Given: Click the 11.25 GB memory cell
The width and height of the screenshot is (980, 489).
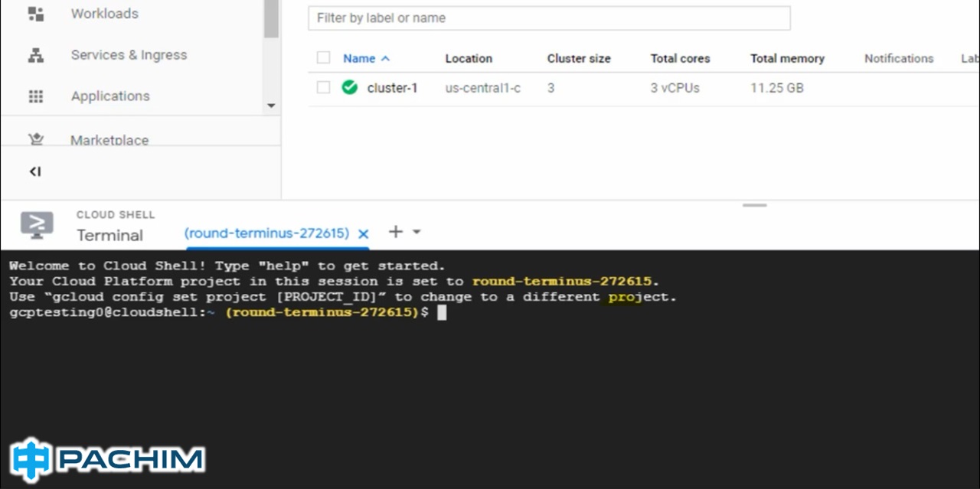Looking at the screenshot, I should (777, 88).
